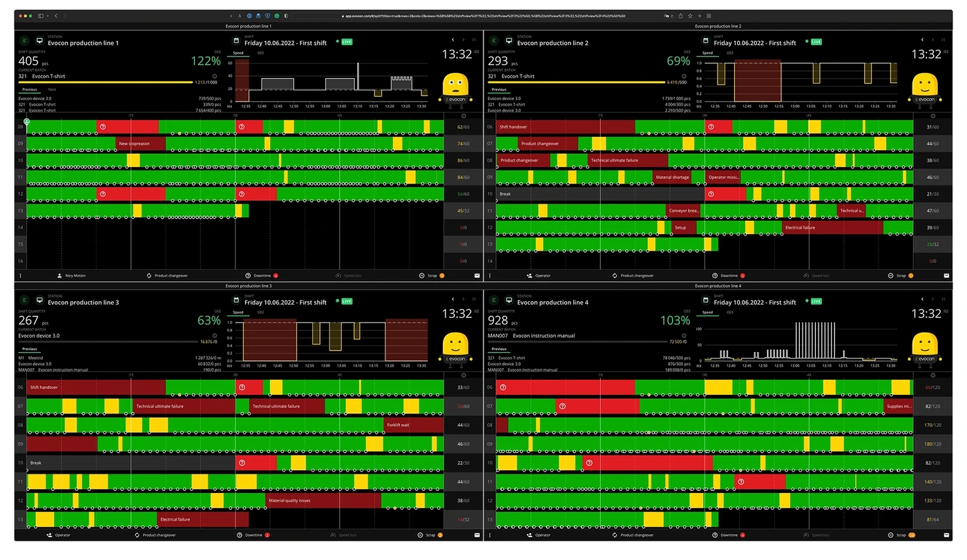Click the station monitor icon for line 3
This screenshot has width=967, height=560.
coord(39,300)
